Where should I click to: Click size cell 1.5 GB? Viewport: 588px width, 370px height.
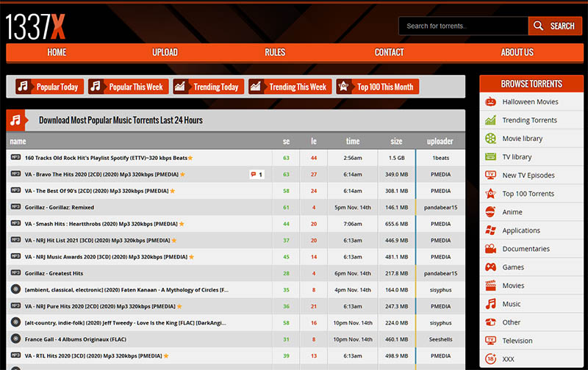tap(396, 158)
